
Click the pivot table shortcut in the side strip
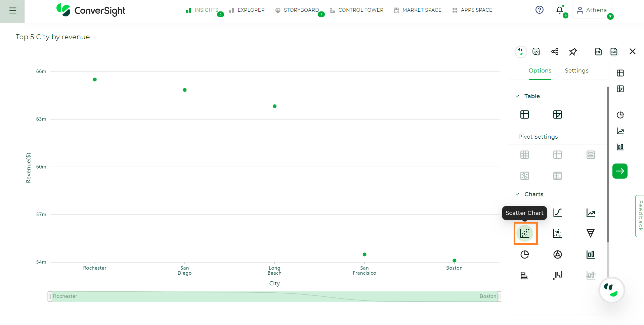click(620, 89)
